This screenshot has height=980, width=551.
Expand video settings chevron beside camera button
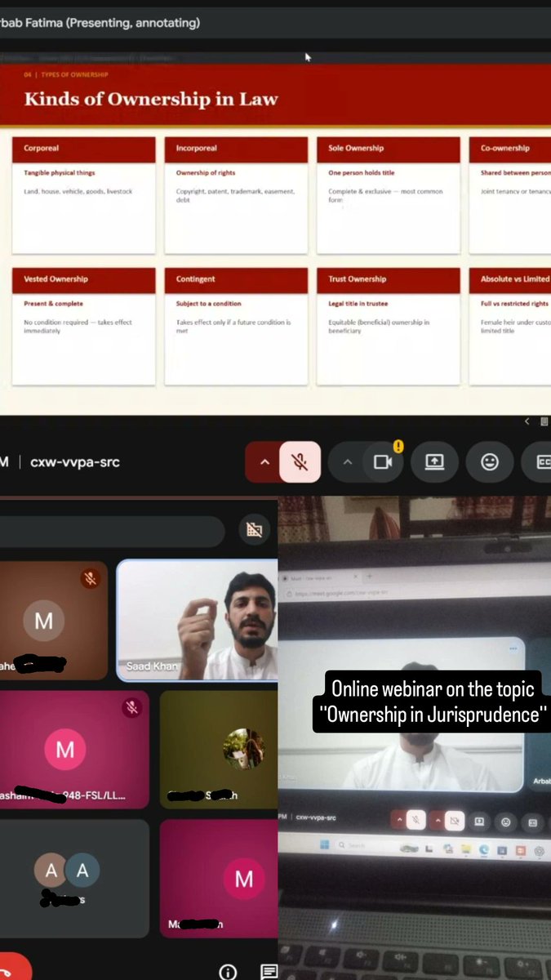point(347,462)
